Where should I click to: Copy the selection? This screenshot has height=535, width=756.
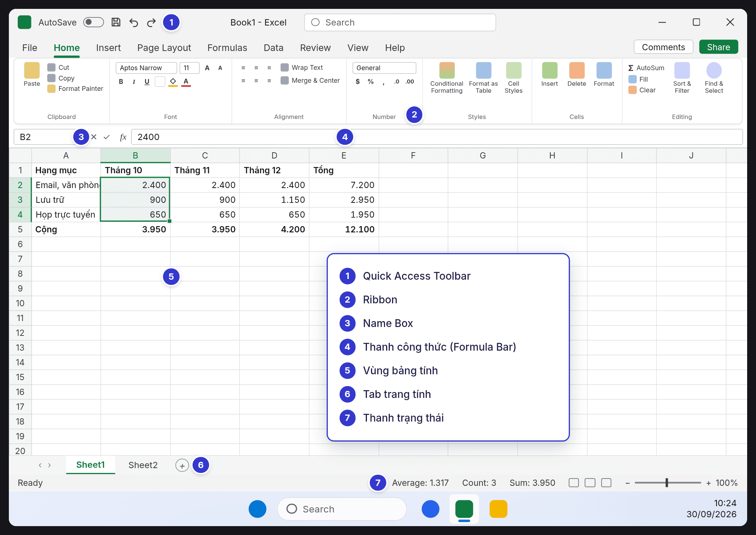click(x=61, y=78)
